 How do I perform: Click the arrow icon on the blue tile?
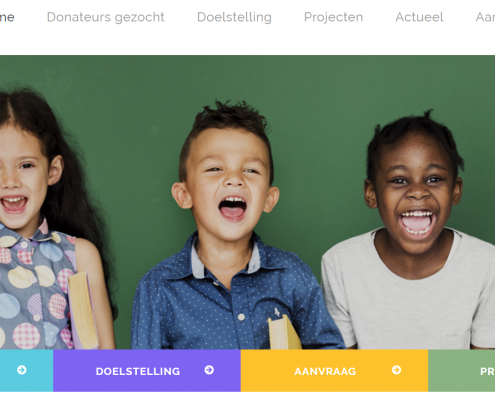click(22, 370)
